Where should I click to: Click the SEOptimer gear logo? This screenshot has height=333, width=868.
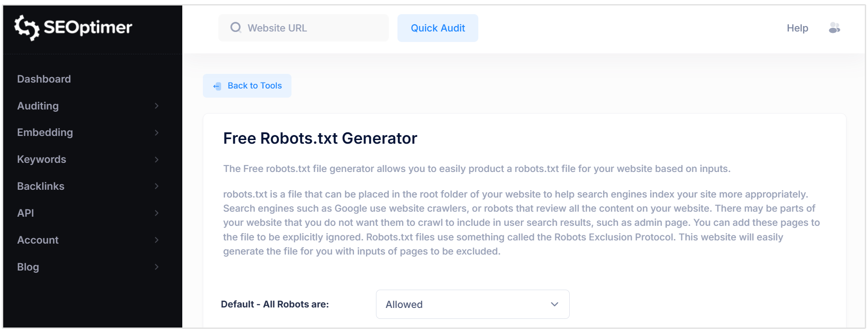(26, 28)
